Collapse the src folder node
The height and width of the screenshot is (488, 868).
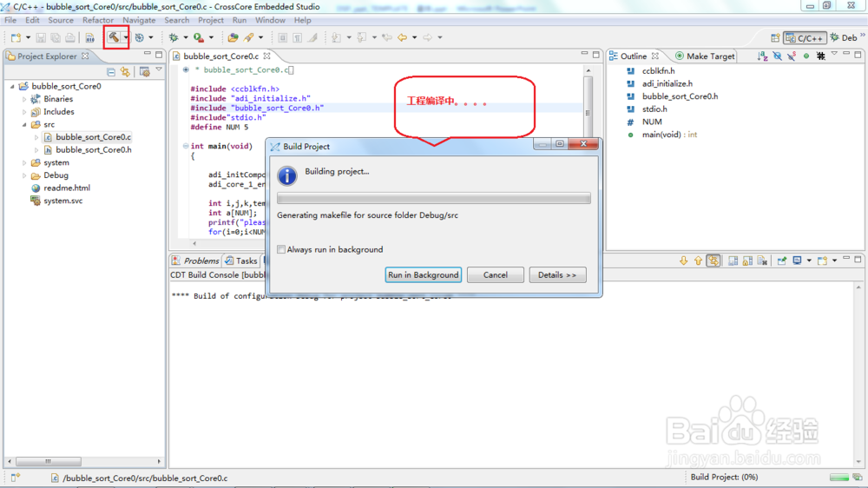[24, 125]
